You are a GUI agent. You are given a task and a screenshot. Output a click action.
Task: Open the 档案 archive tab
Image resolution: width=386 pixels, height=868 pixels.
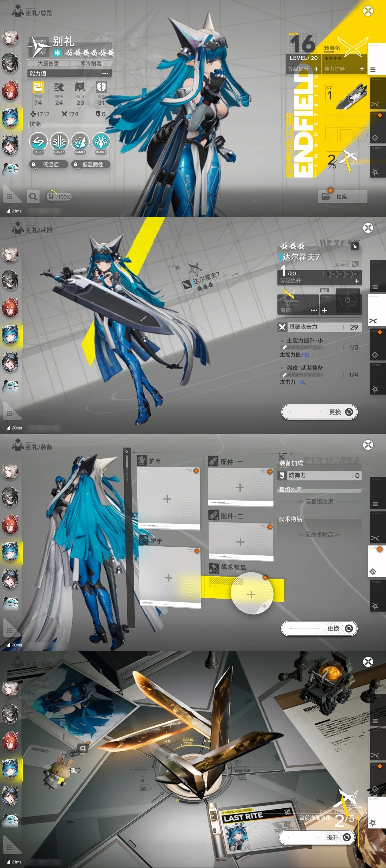[342, 197]
